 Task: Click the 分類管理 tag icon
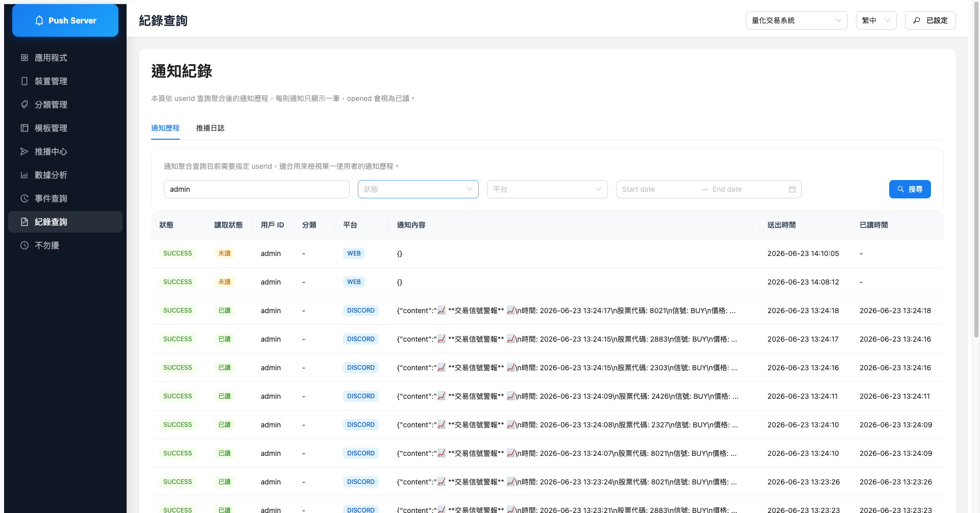click(24, 105)
